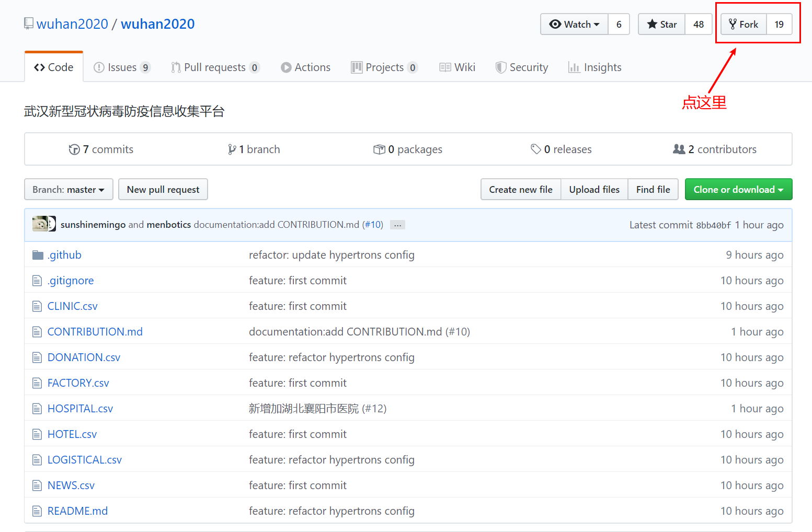
Task: Click the commits history clock icon
Action: (74, 149)
